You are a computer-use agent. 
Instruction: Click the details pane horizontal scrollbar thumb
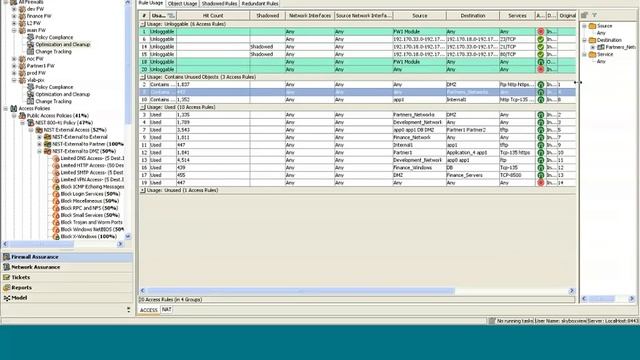[602, 299]
